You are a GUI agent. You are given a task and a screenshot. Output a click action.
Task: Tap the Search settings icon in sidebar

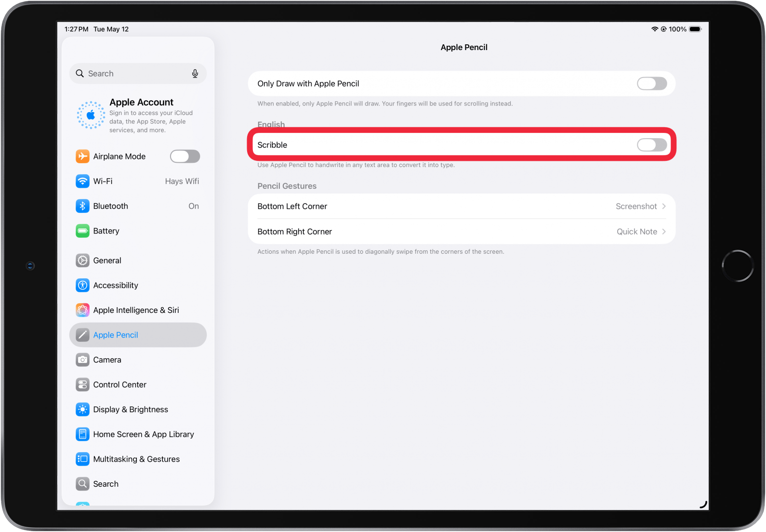pos(83,484)
